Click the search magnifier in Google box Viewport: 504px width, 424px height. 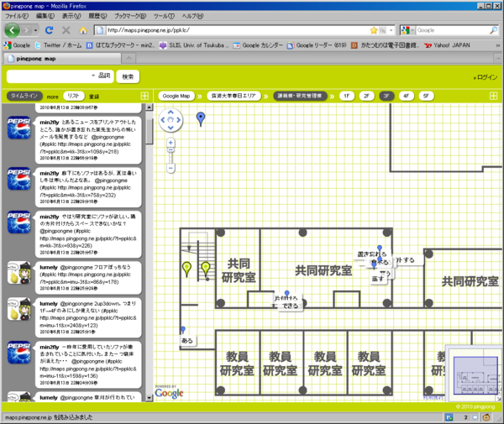(x=493, y=30)
